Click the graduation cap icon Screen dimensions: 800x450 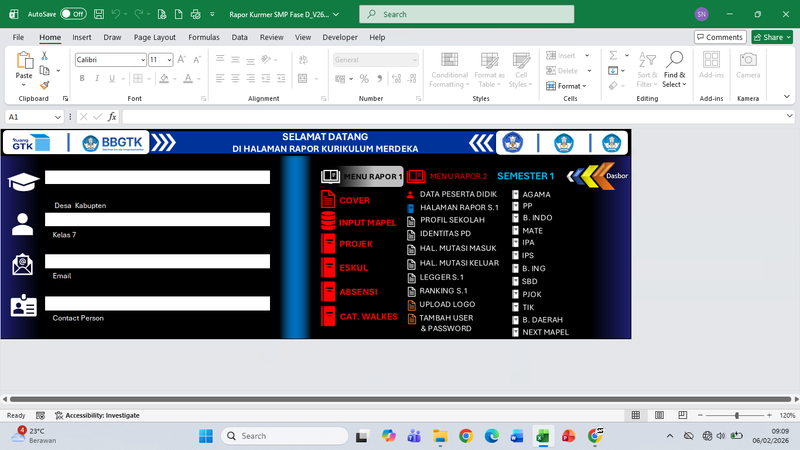(23, 182)
